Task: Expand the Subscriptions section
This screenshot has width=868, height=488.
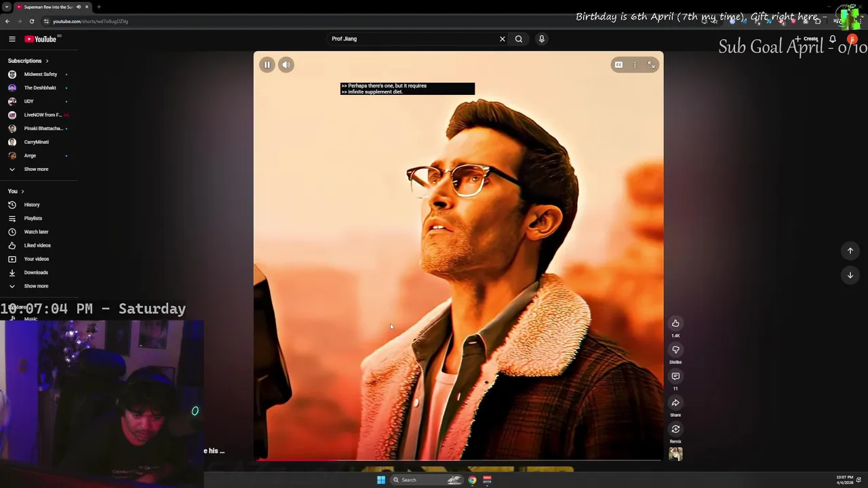Action: click(x=28, y=61)
